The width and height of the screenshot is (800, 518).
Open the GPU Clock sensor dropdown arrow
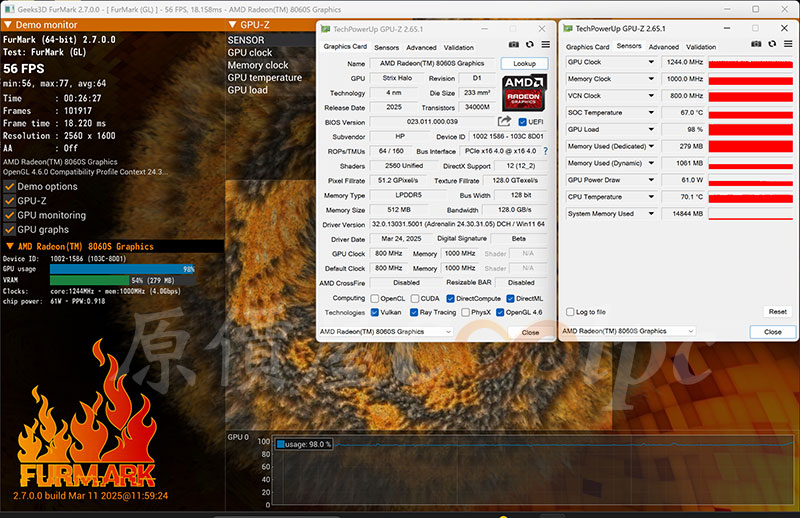pos(646,62)
